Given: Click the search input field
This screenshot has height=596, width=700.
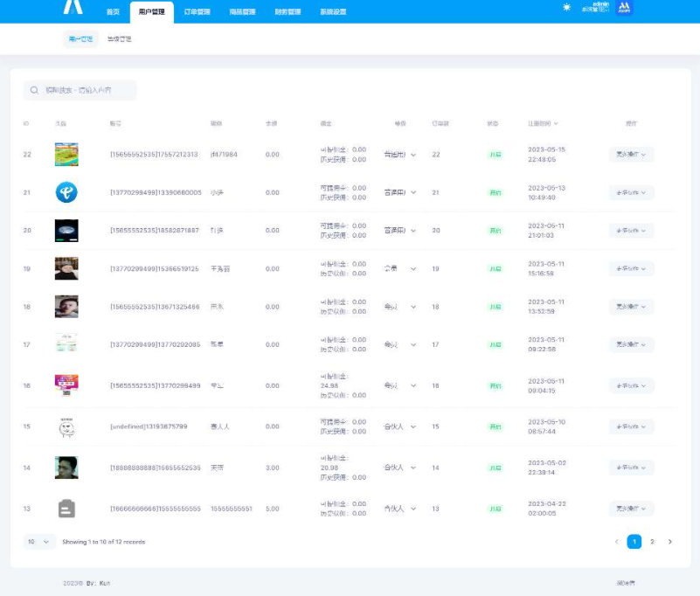Looking at the screenshot, I should click(87, 90).
